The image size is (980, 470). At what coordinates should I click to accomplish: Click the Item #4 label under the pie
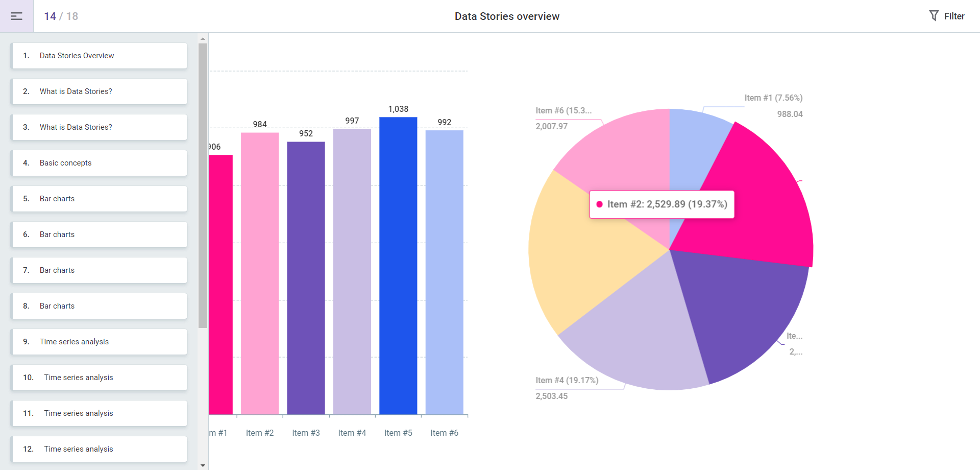(x=567, y=380)
